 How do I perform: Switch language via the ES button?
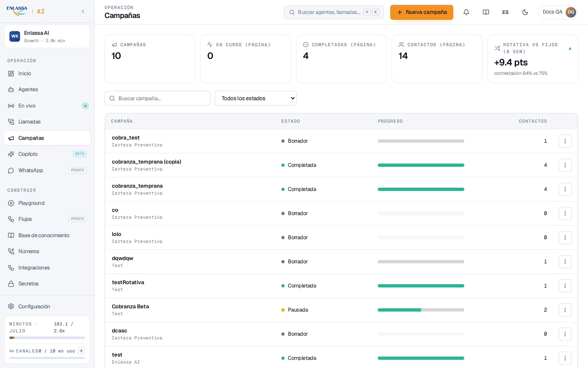pyautogui.click(x=505, y=12)
